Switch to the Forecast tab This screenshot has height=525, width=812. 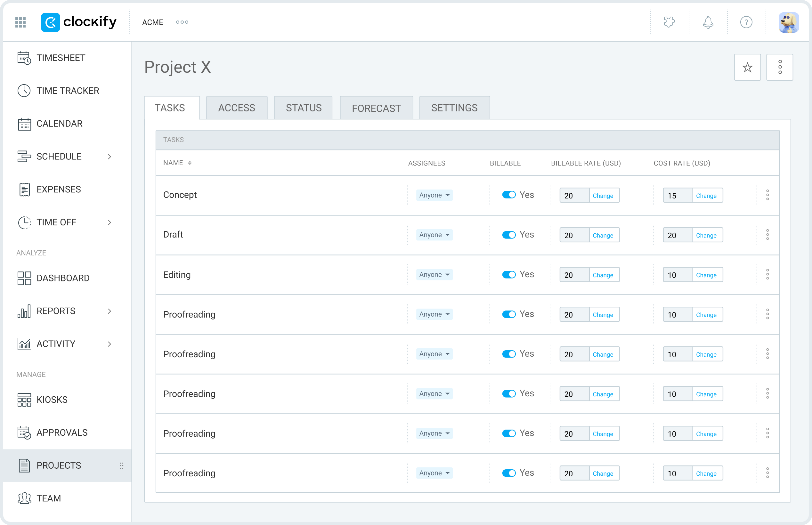click(376, 109)
